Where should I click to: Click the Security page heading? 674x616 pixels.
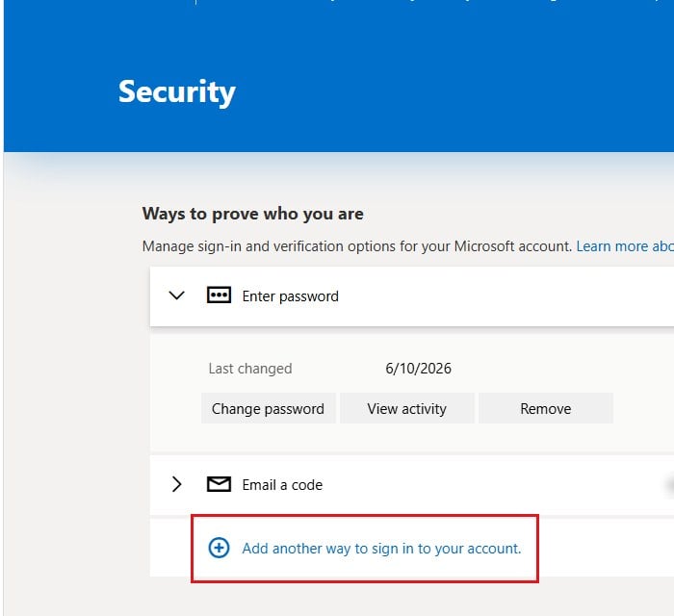(176, 91)
